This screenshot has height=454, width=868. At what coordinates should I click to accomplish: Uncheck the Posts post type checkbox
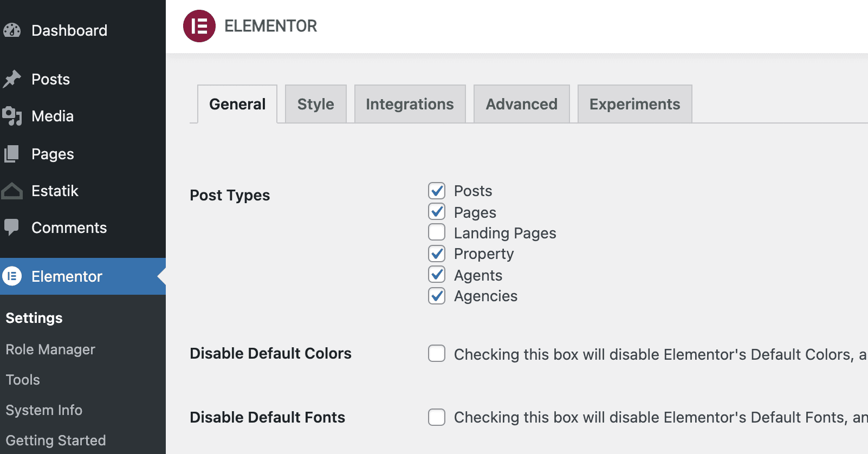(x=437, y=191)
